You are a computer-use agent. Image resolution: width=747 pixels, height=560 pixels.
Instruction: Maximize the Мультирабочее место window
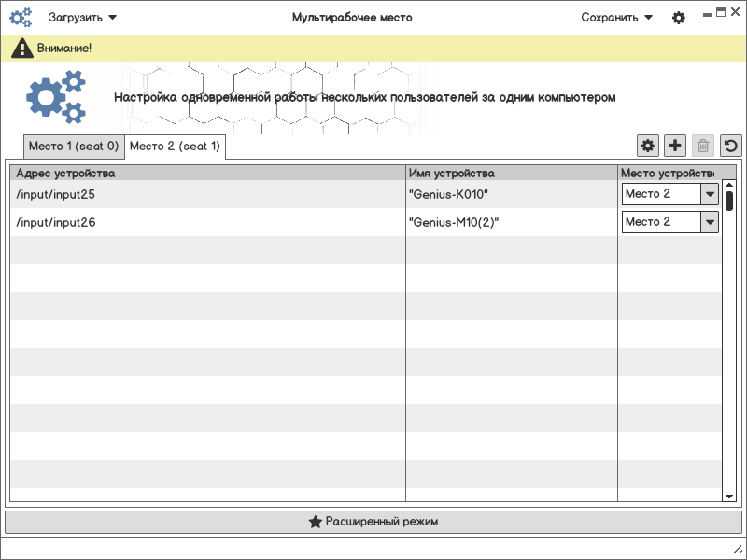click(x=721, y=12)
